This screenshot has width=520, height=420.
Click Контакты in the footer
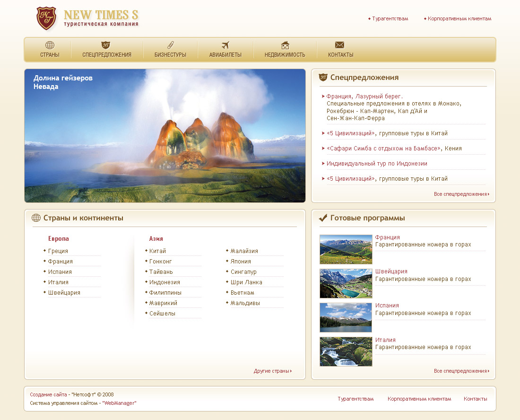[475, 399]
